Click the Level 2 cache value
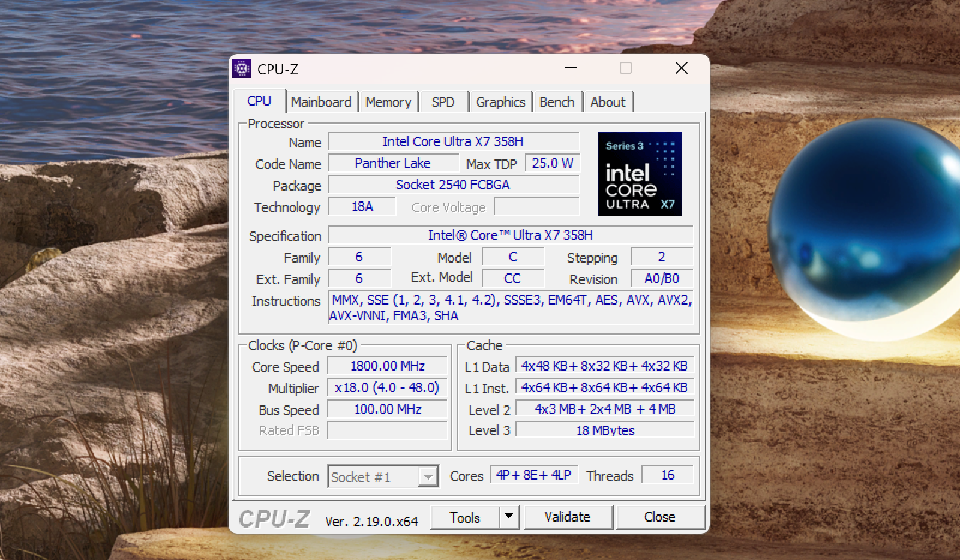960x560 pixels. click(x=605, y=409)
